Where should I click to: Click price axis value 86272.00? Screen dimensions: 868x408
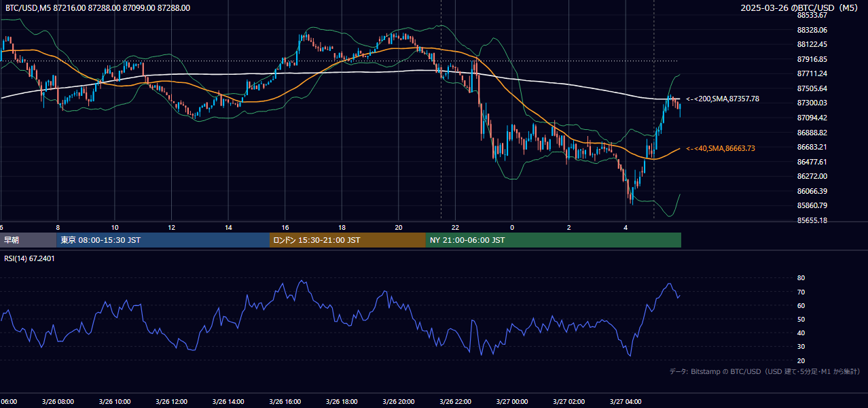pyautogui.click(x=812, y=176)
